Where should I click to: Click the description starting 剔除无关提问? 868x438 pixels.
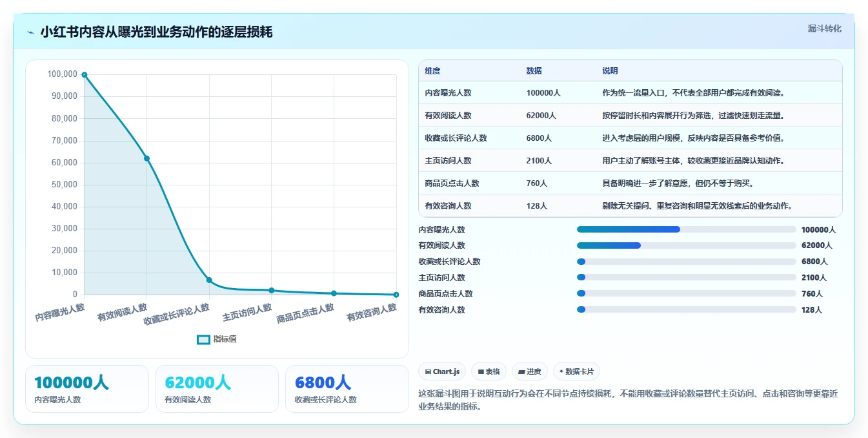point(697,206)
